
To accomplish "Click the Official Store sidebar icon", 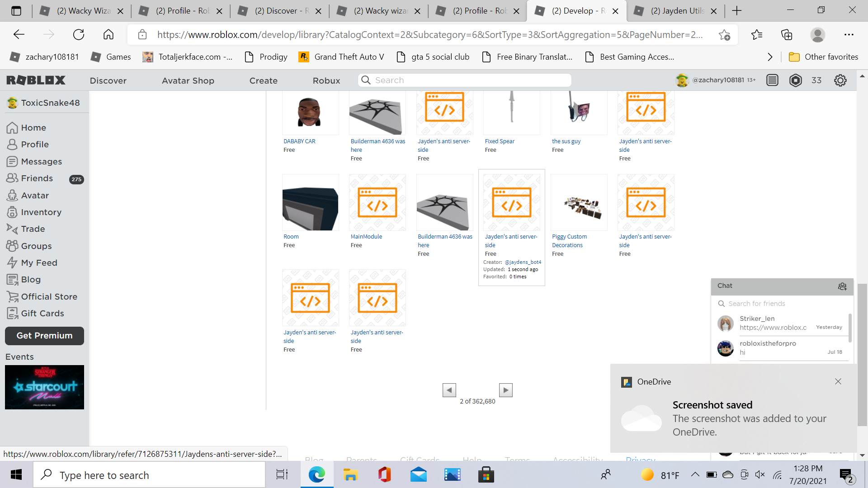I will coord(12,296).
